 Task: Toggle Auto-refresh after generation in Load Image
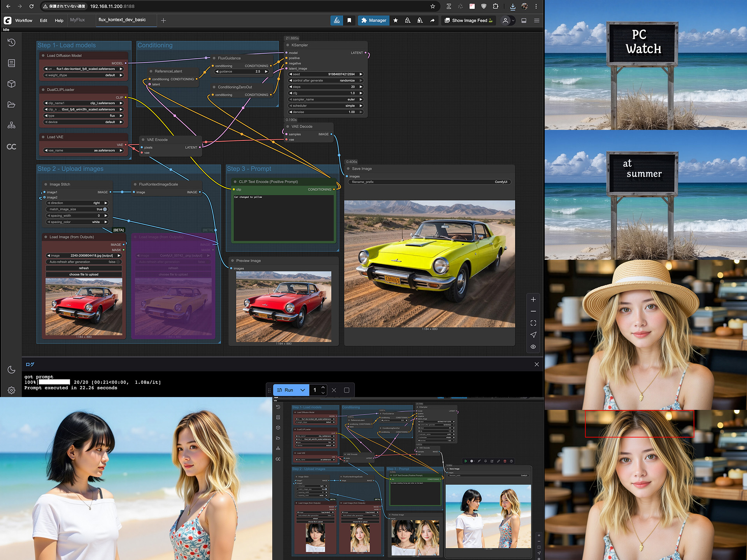coord(84,262)
